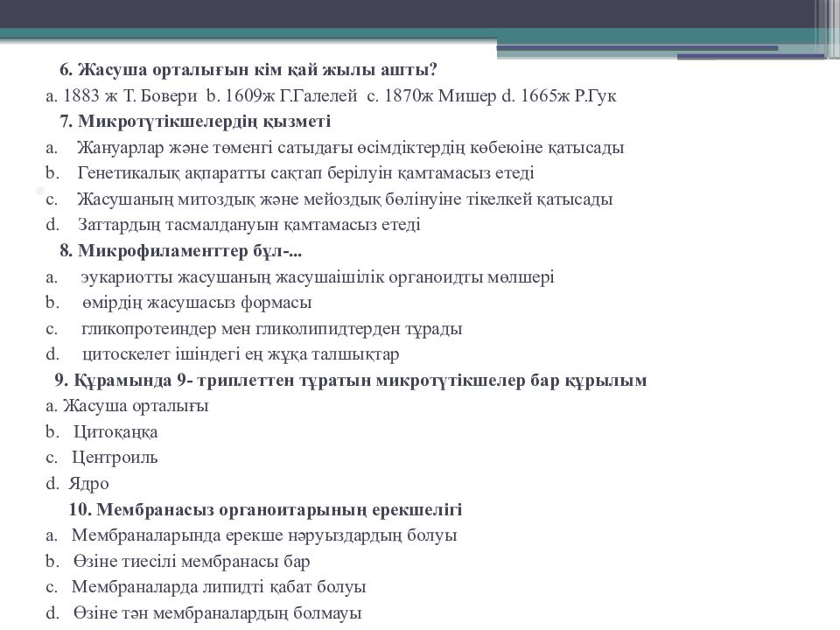
Task: Pick option өмірдің жасушасыз формасы
Action: 178,303
